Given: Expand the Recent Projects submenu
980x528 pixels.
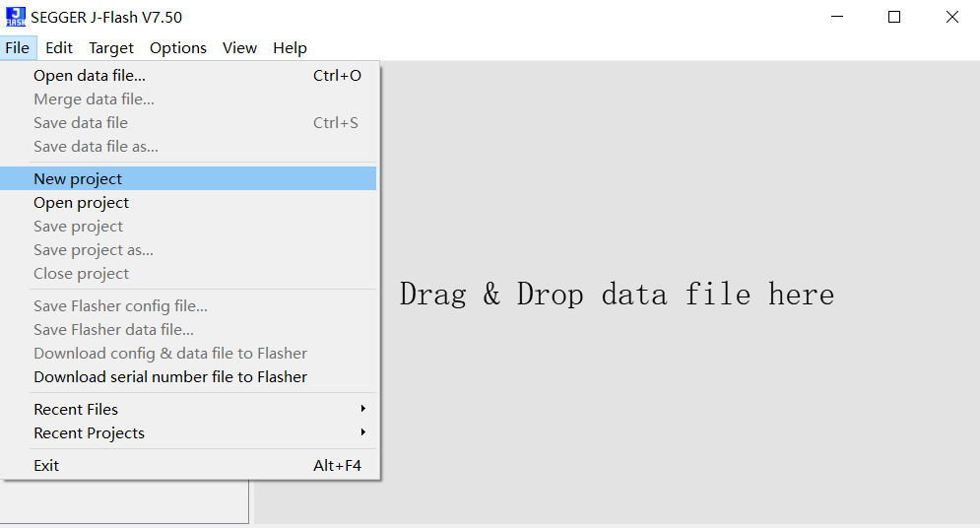Looking at the screenshot, I should click(x=189, y=433).
